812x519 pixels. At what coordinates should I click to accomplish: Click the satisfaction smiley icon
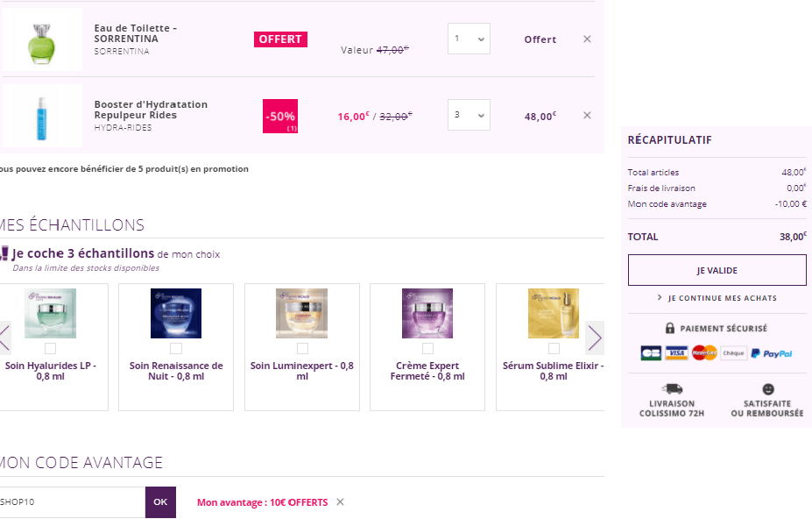click(x=768, y=388)
